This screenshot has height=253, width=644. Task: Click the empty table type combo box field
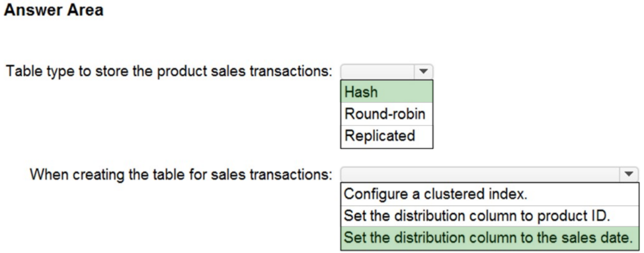pyautogui.click(x=378, y=72)
